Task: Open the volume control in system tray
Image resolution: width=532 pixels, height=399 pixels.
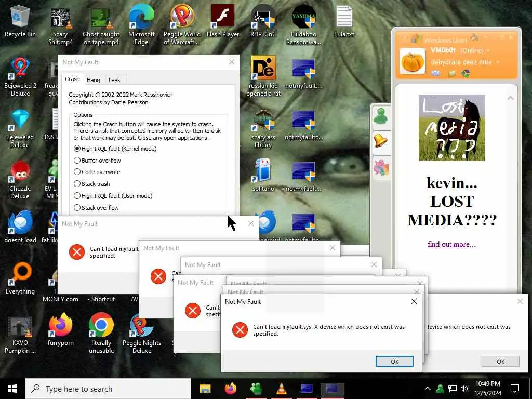Action: point(464,389)
